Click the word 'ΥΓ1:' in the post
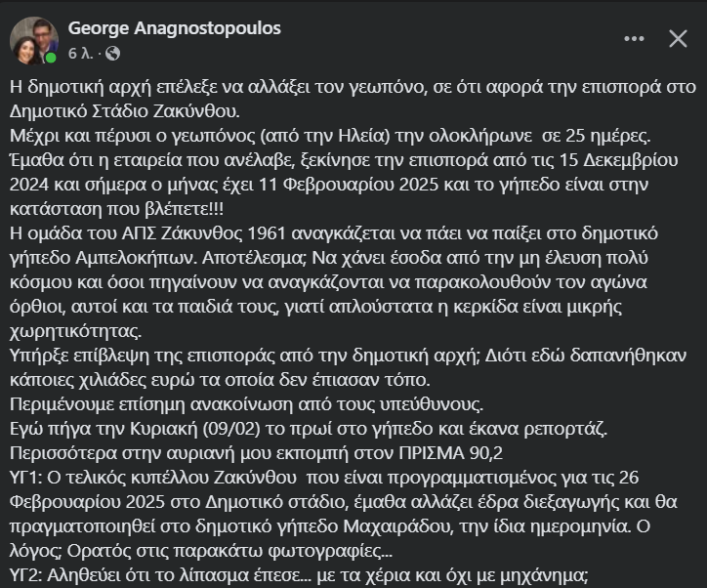Image resolution: width=707 pixels, height=588 pixels. click(25, 477)
